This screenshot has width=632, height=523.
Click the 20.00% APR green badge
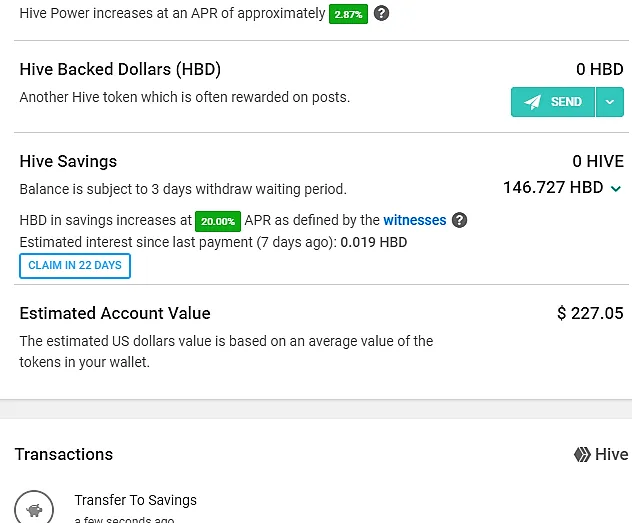(x=218, y=221)
